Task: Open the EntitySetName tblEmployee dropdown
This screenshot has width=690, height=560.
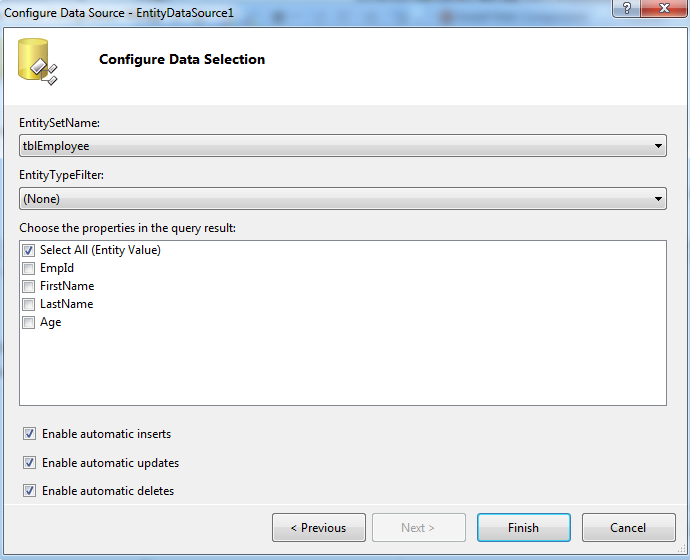Action: click(343, 146)
